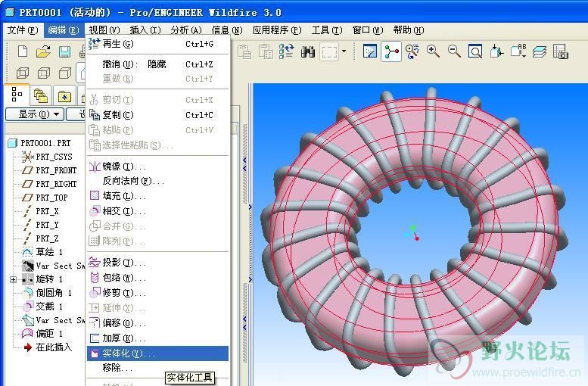The height and width of the screenshot is (386, 588).
Task: Choose 偏移(O) offset menu entry
Action: click(x=157, y=323)
